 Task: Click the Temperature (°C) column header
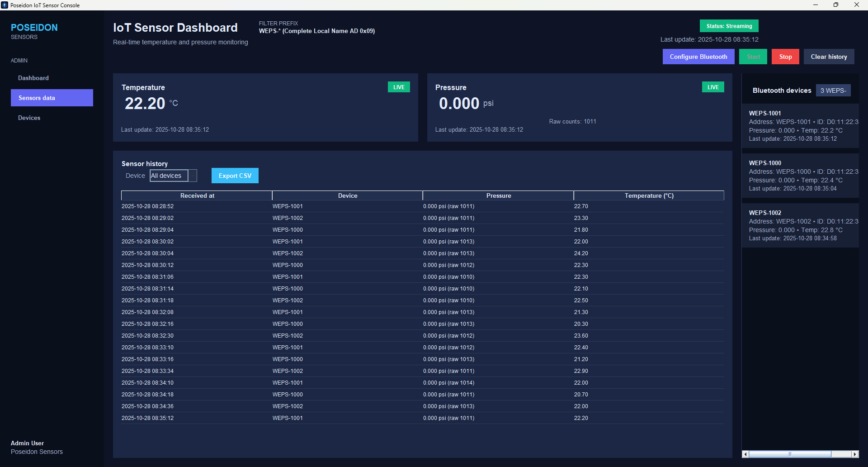[x=649, y=195]
